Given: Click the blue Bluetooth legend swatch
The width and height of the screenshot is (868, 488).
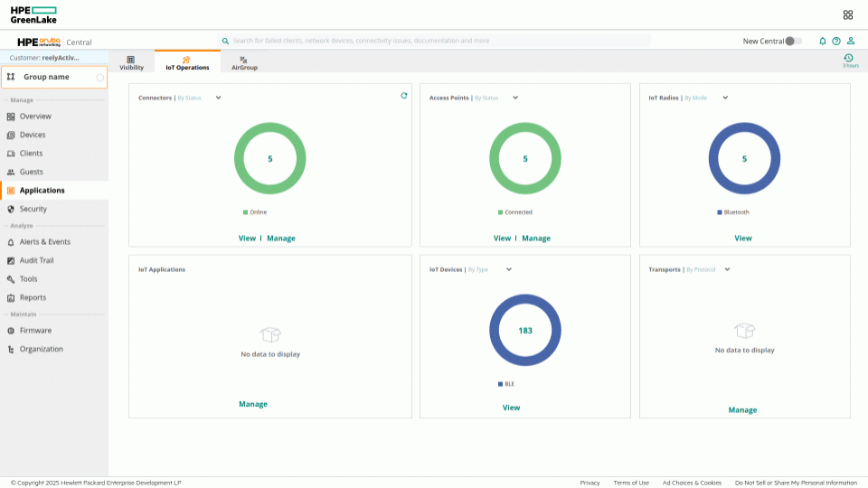Looking at the screenshot, I should (x=719, y=212).
